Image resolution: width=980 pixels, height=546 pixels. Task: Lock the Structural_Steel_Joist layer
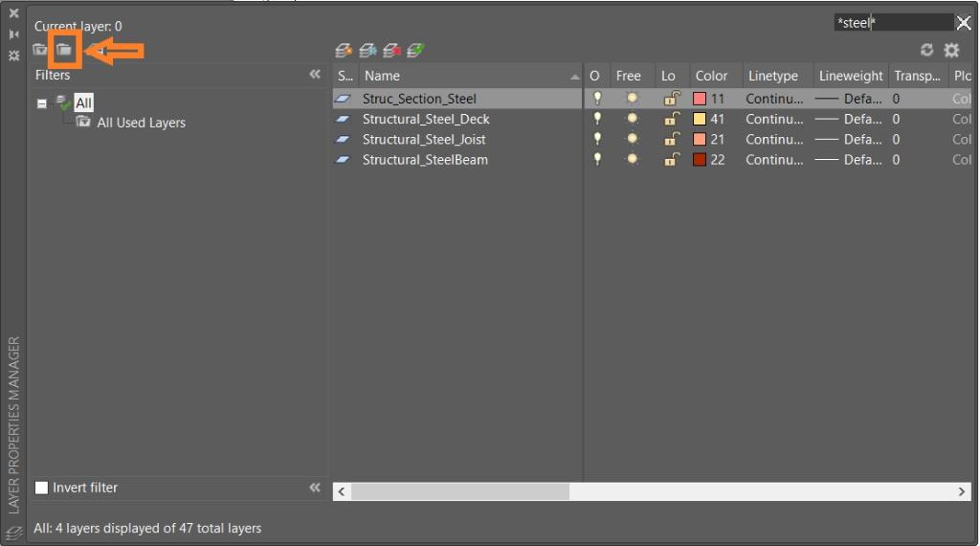click(672, 139)
